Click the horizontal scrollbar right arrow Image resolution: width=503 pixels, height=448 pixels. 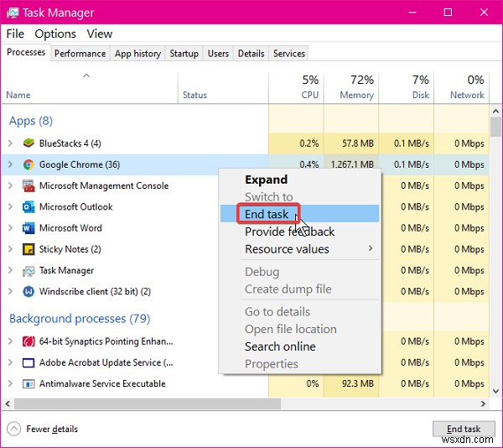483,404
